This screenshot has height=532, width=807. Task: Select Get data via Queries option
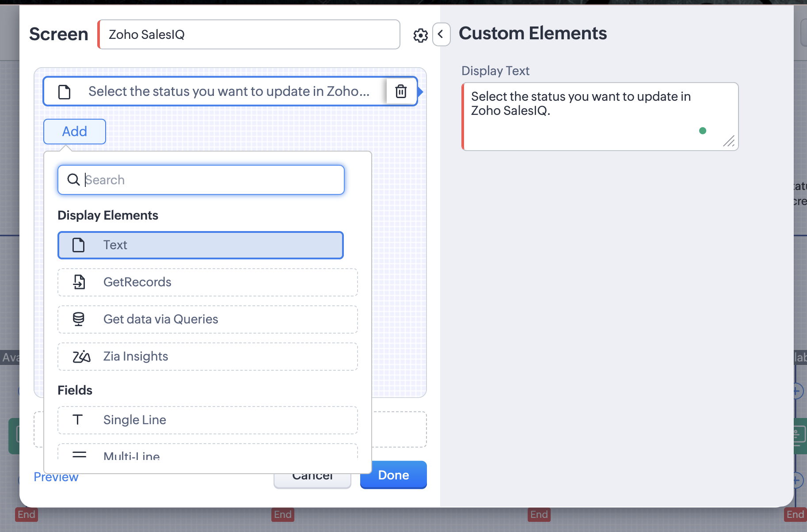(x=207, y=319)
